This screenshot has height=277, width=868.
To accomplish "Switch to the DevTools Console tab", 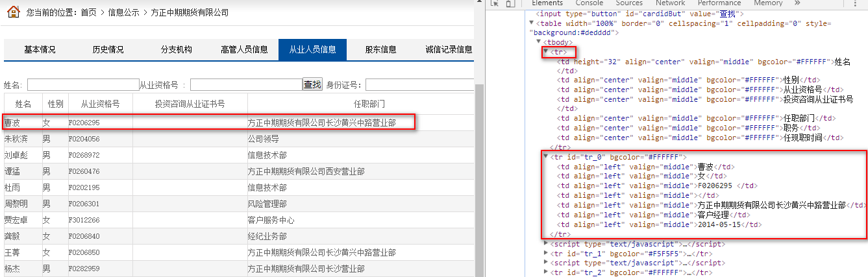I will click(x=589, y=3).
